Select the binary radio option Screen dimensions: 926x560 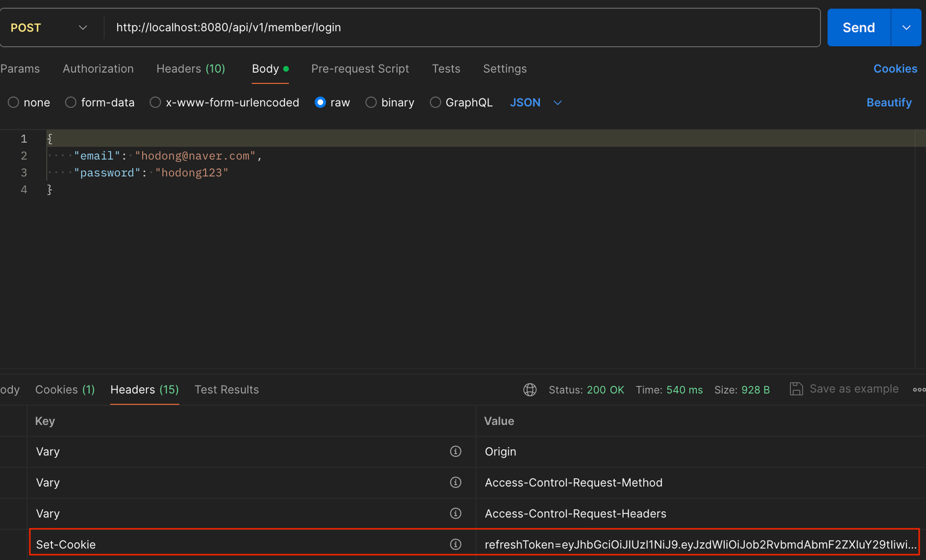click(x=371, y=102)
